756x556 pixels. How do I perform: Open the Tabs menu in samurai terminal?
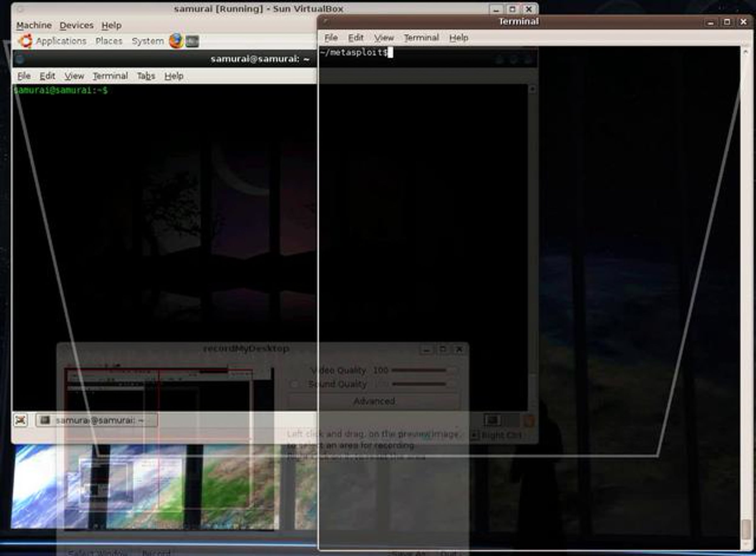(146, 76)
